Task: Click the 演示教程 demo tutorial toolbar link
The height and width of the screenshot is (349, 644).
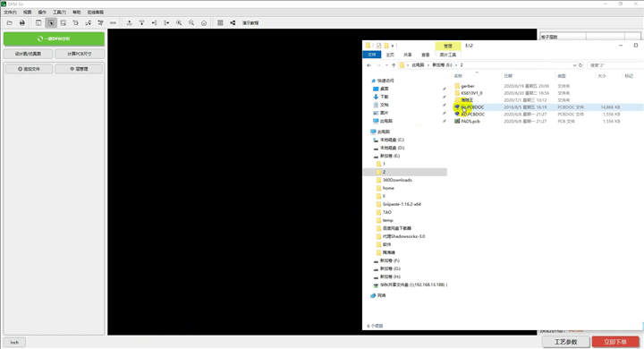Action: (x=250, y=23)
